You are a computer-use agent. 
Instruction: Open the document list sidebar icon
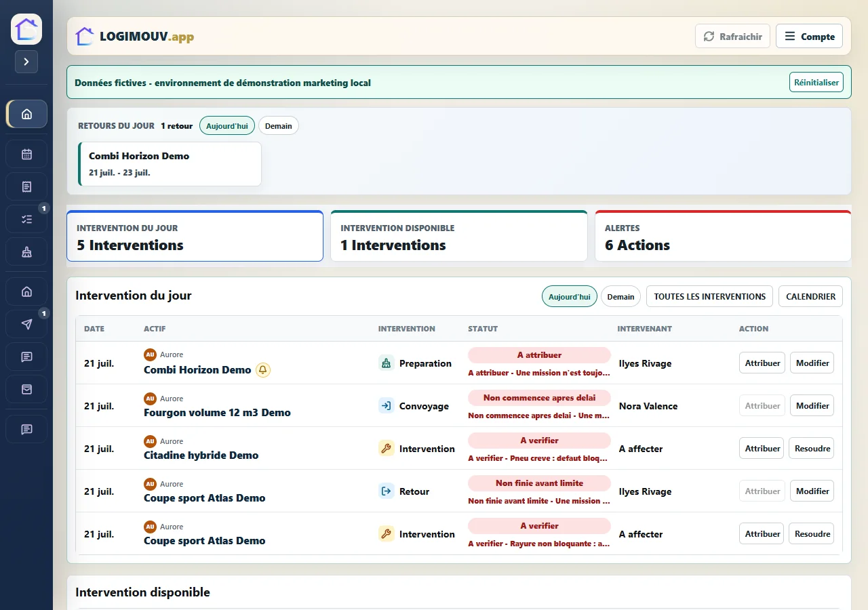27,186
